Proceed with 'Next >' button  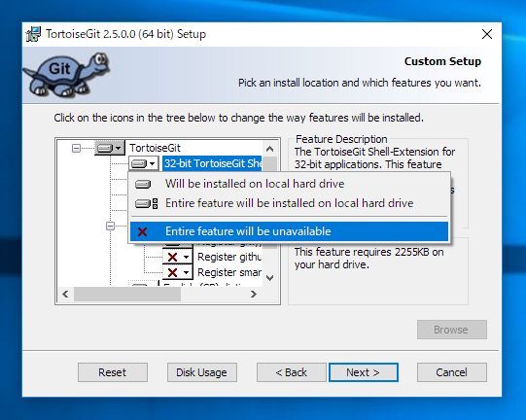coord(364,372)
